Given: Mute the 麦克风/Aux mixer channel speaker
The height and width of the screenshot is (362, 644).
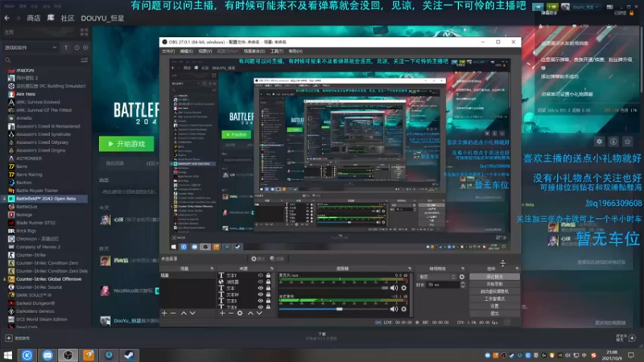Looking at the screenshot, I should coord(394,288).
